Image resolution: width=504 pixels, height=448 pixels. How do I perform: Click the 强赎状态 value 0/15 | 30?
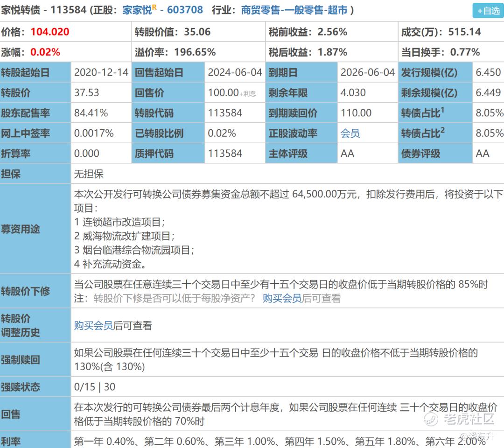click(x=94, y=386)
